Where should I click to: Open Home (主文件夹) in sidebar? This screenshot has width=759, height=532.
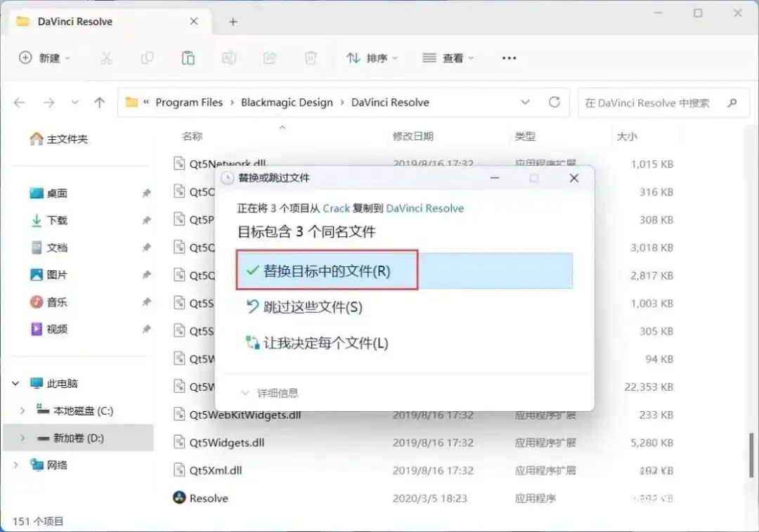[59, 139]
